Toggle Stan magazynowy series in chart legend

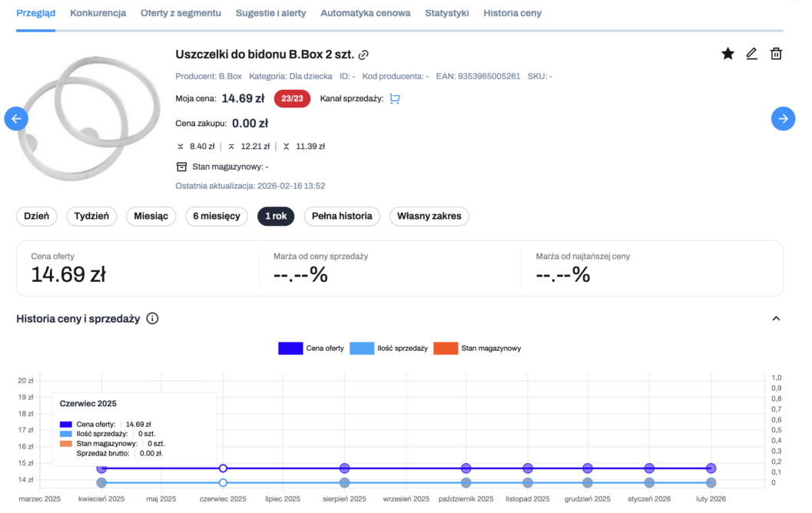click(x=477, y=349)
